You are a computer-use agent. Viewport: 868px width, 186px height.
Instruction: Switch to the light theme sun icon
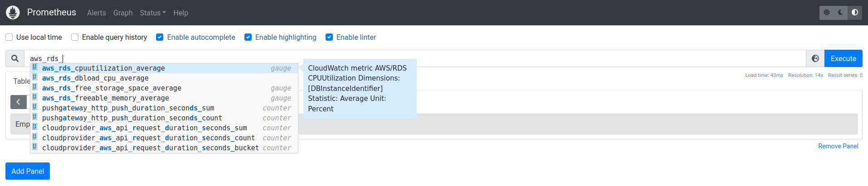click(x=827, y=13)
